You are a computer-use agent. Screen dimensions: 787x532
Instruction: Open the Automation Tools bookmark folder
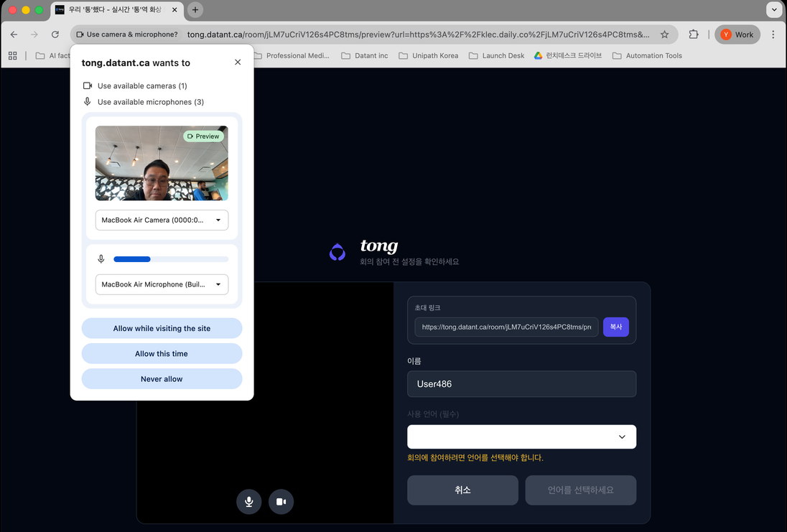(647, 56)
